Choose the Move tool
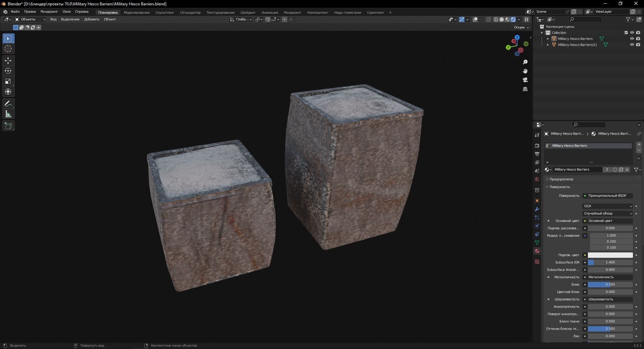Screen dimensions: 644x349 pos(8,61)
